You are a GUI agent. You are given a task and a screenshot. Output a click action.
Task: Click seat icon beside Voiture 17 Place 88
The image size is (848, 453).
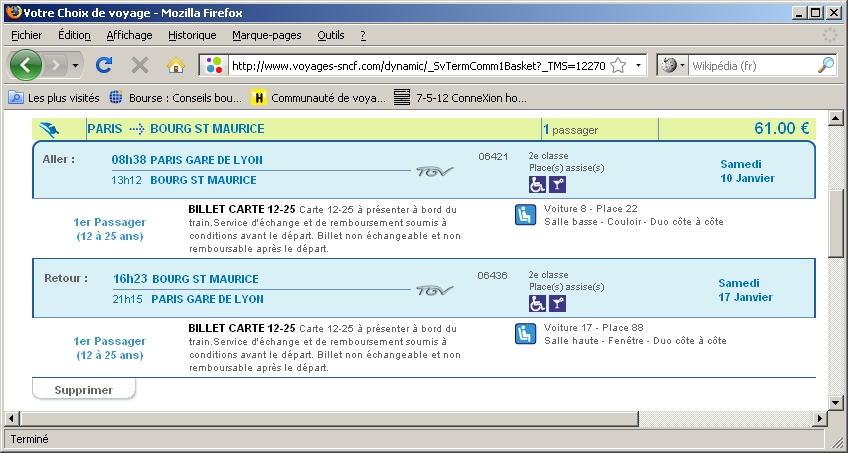coord(525,333)
